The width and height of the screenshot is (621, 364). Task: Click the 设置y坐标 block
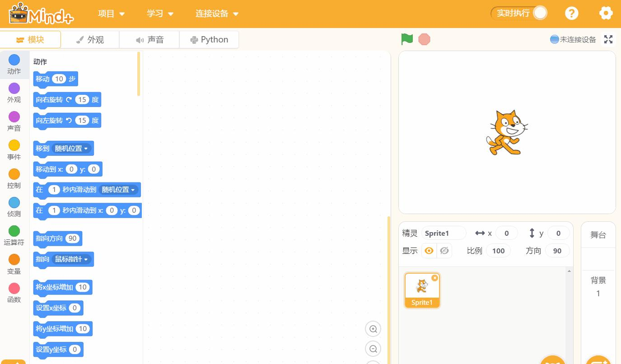tap(58, 350)
